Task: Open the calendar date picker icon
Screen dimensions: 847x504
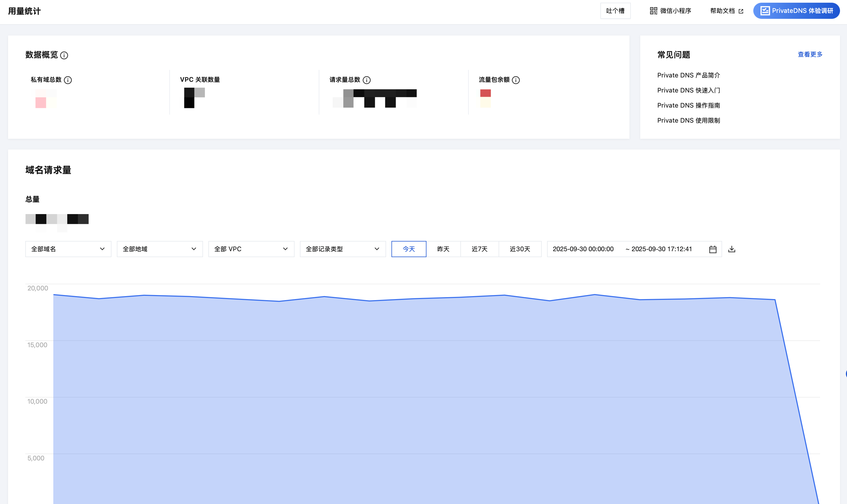Action: pyautogui.click(x=713, y=249)
